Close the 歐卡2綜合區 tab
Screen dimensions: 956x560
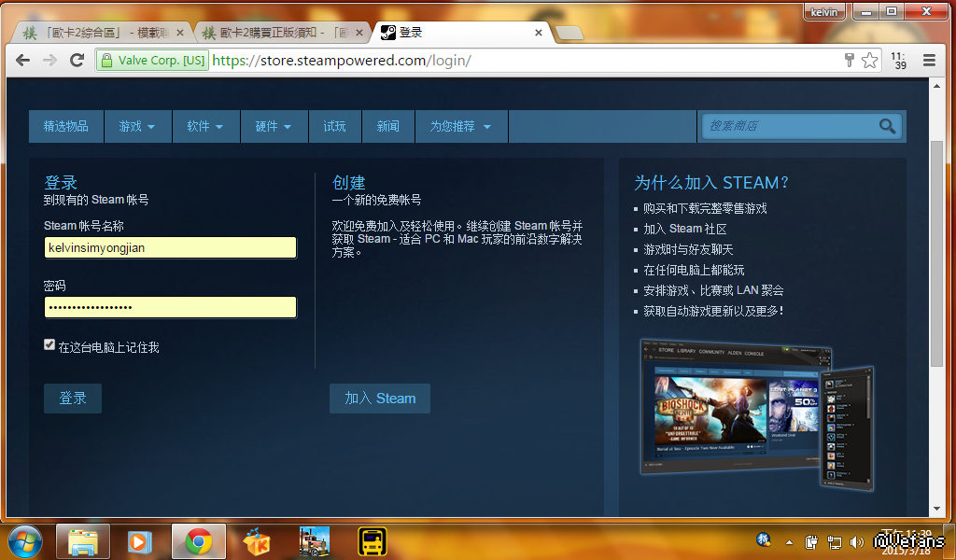pos(180,33)
